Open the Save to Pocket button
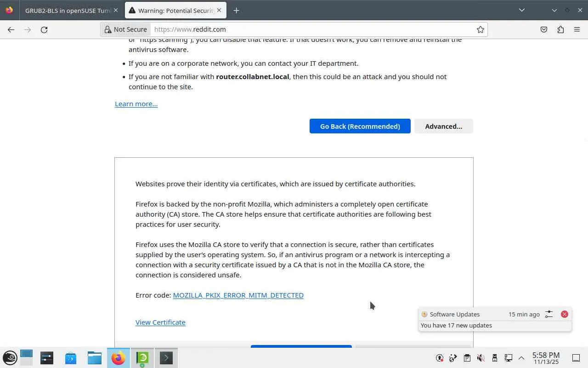 pyautogui.click(x=544, y=29)
